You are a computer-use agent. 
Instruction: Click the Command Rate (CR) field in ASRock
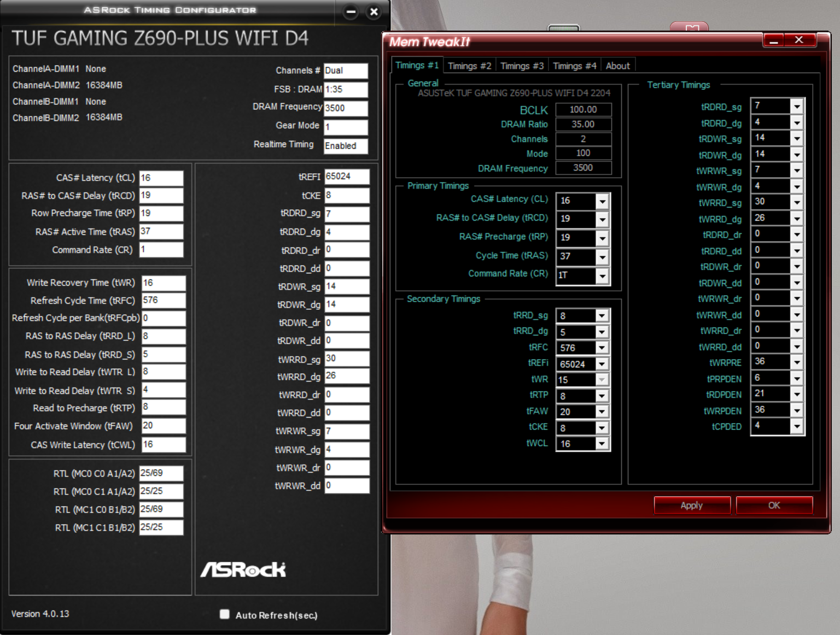click(x=161, y=250)
